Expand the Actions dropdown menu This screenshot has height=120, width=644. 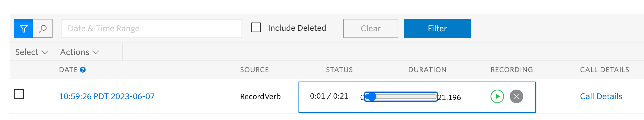pyautogui.click(x=80, y=52)
